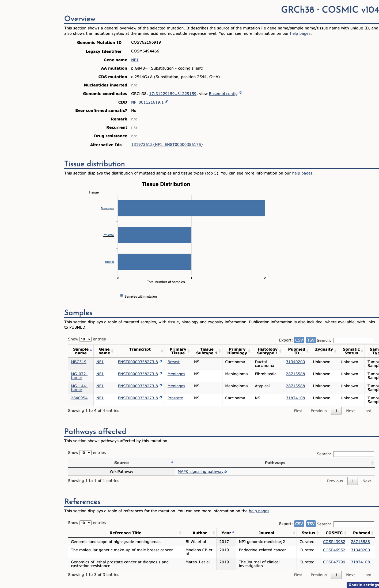Sort Samples table by Somatic Status
The width and height of the screenshot is (379, 588).
(x=351, y=351)
